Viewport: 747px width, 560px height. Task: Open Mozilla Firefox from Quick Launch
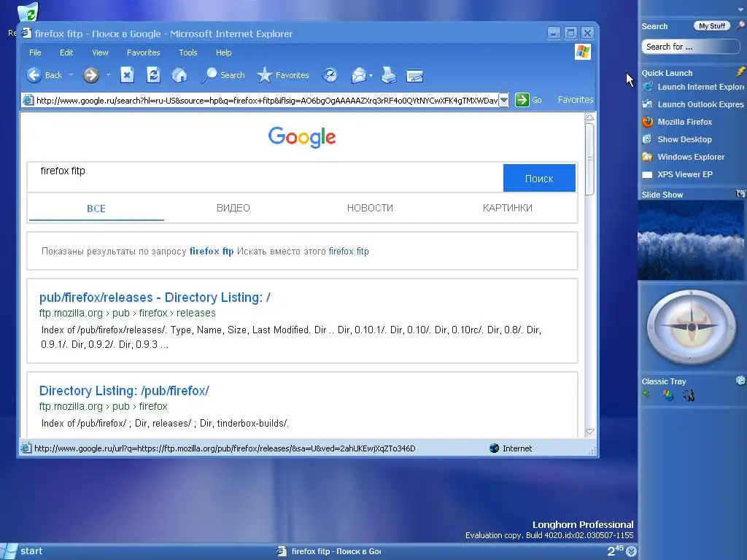click(678, 122)
